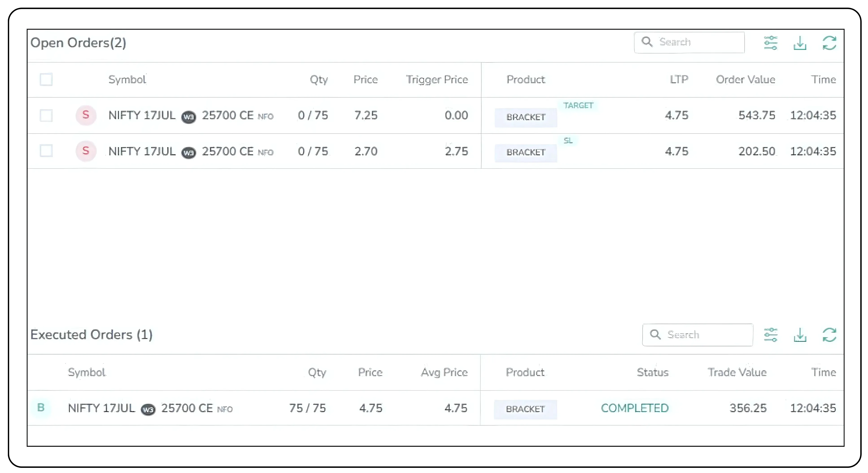Screen dimensions: 868x473
Task: Click the COMPLETED status of the executed order
Action: 635,408
